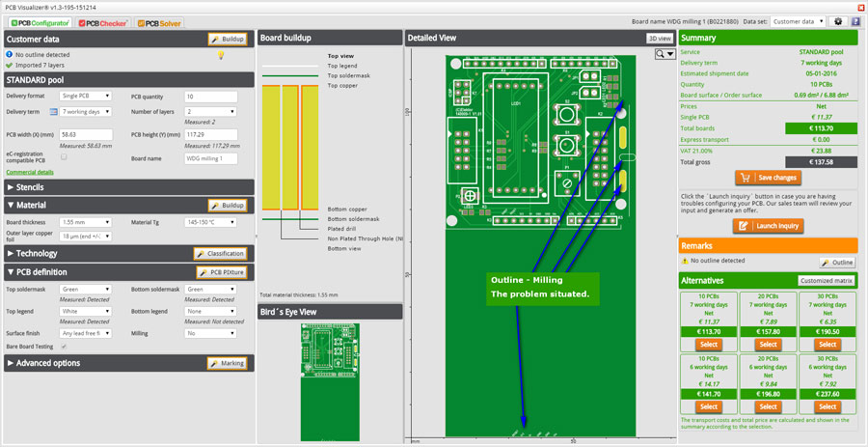868x447 pixels.
Task: Open the Data set dropdown
Action: coord(798,21)
